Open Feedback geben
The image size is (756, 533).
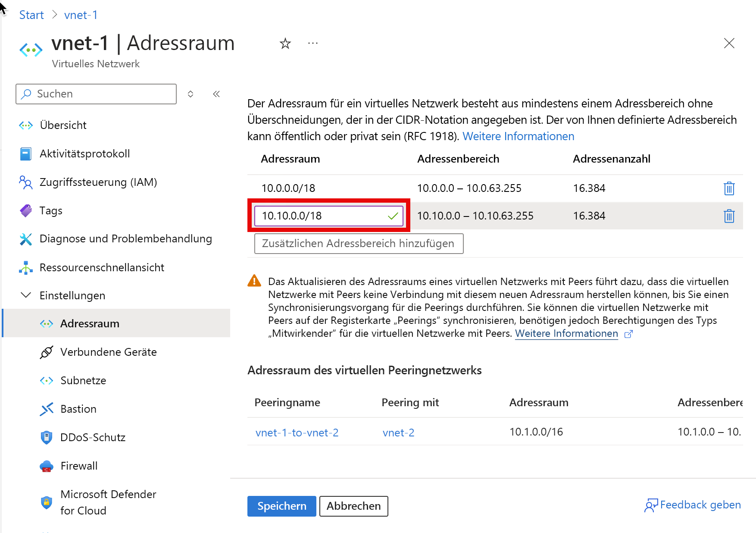point(693,505)
